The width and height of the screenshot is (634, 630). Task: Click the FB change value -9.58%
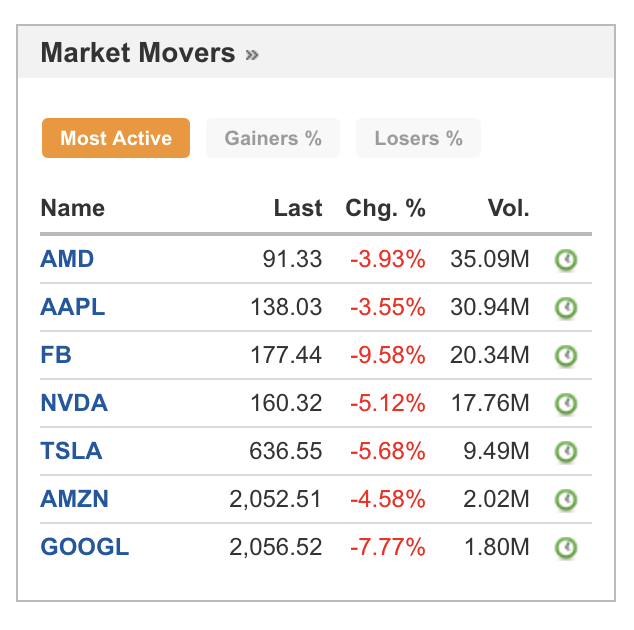[388, 355]
